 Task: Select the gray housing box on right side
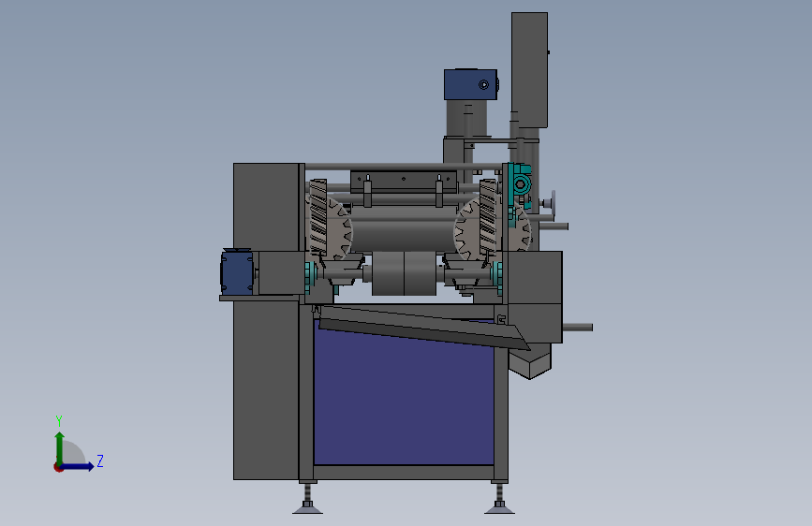(x=535, y=297)
